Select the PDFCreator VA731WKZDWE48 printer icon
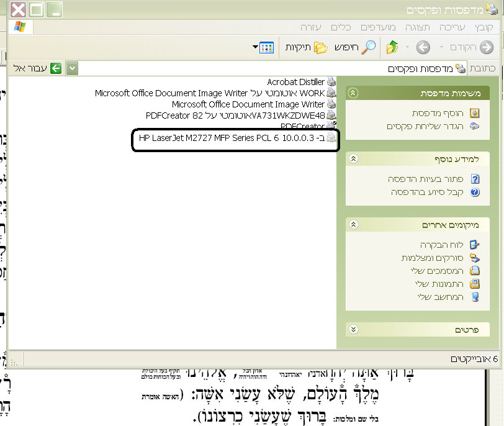This screenshot has width=504, height=426. point(331,115)
